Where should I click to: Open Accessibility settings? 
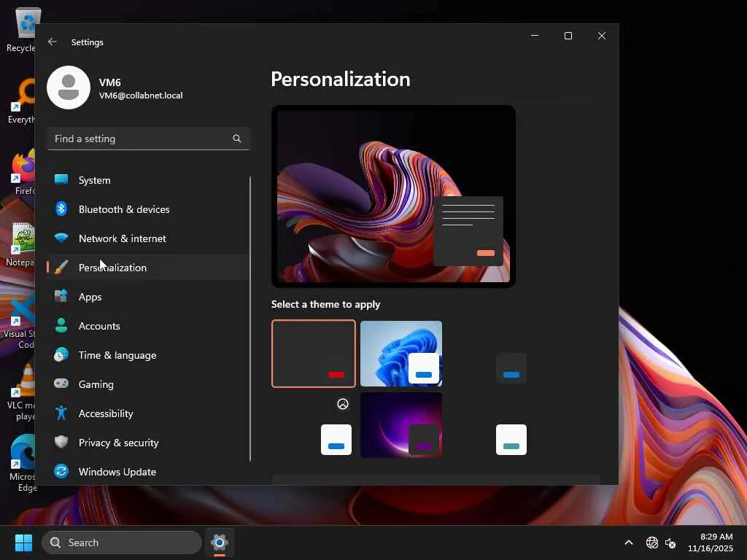coord(105,413)
